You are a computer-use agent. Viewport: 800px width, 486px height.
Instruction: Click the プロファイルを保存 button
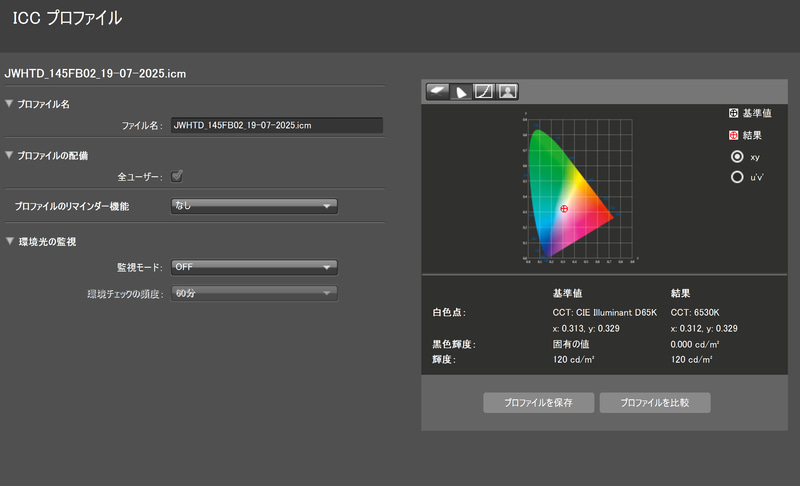538,402
